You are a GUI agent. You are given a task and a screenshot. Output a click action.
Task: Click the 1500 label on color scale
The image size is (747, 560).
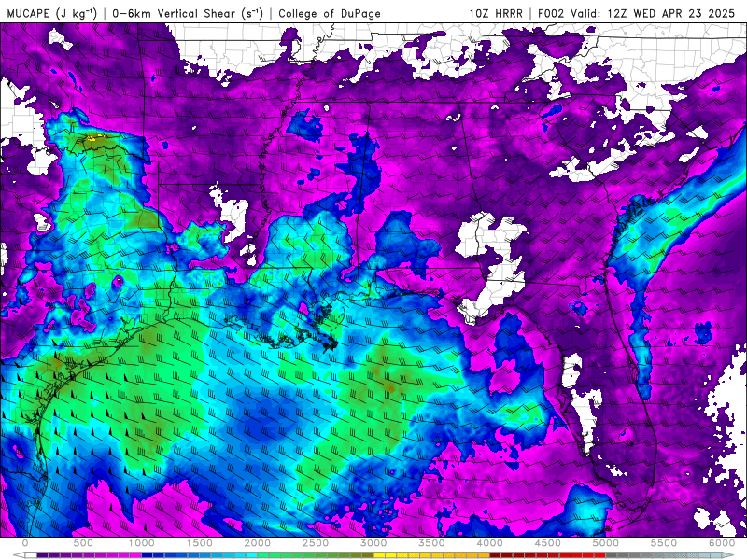point(200,543)
